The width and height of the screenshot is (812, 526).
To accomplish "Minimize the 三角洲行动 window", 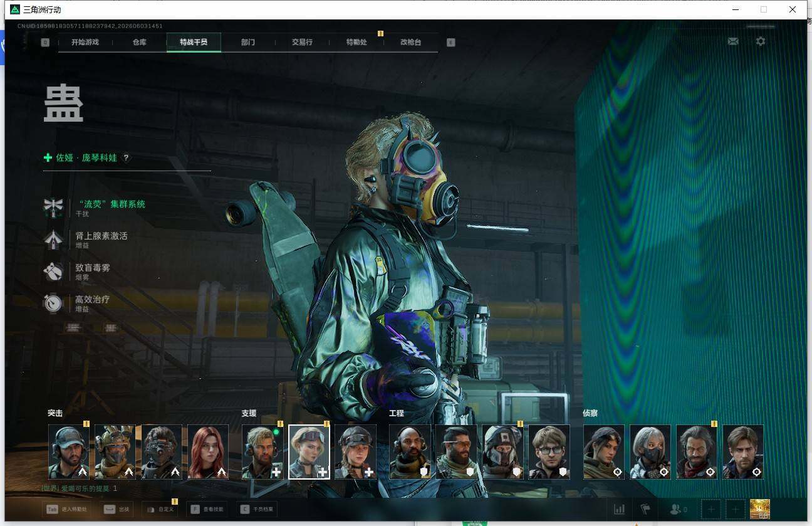I will [735, 9].
